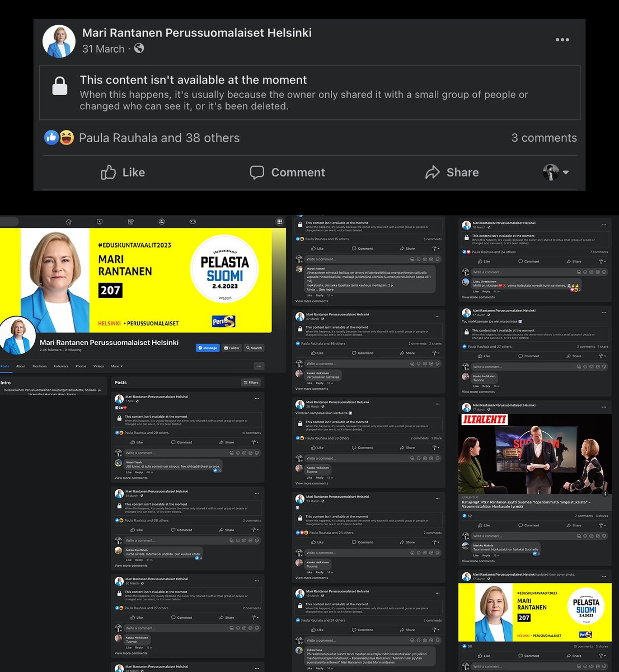619x672 pixels.
Task: Open the updated cover photo image in the post
Action: pos(535,612)
